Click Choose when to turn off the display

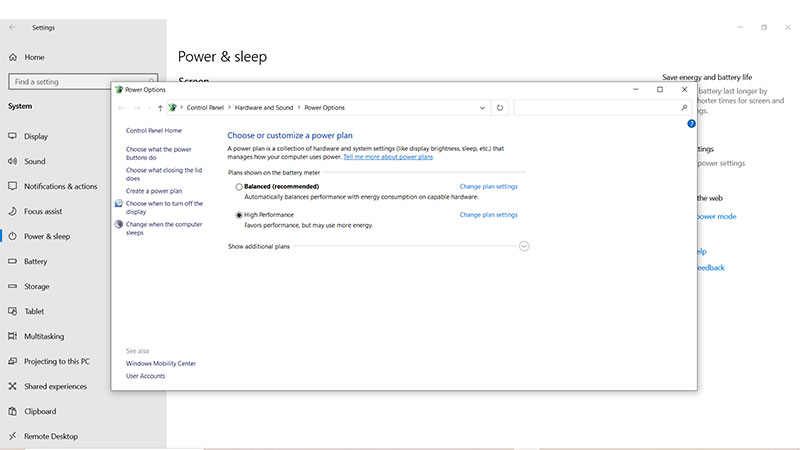(164, 208)
